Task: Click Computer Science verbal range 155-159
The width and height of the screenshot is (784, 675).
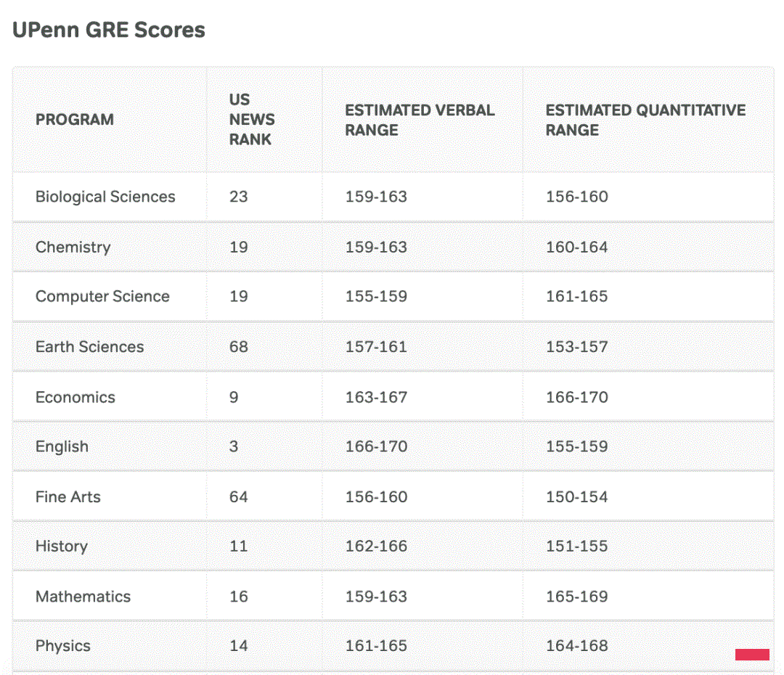Action: tap(376, 296)
